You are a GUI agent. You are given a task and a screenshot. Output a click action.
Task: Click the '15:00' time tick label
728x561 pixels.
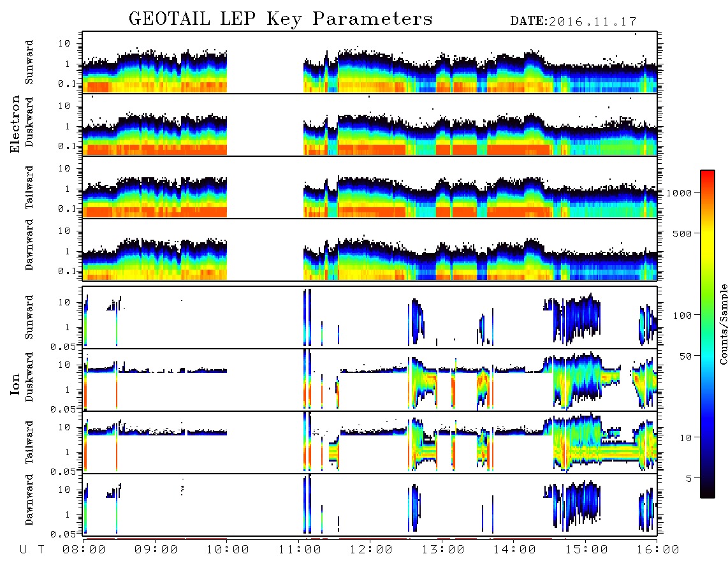586,550
